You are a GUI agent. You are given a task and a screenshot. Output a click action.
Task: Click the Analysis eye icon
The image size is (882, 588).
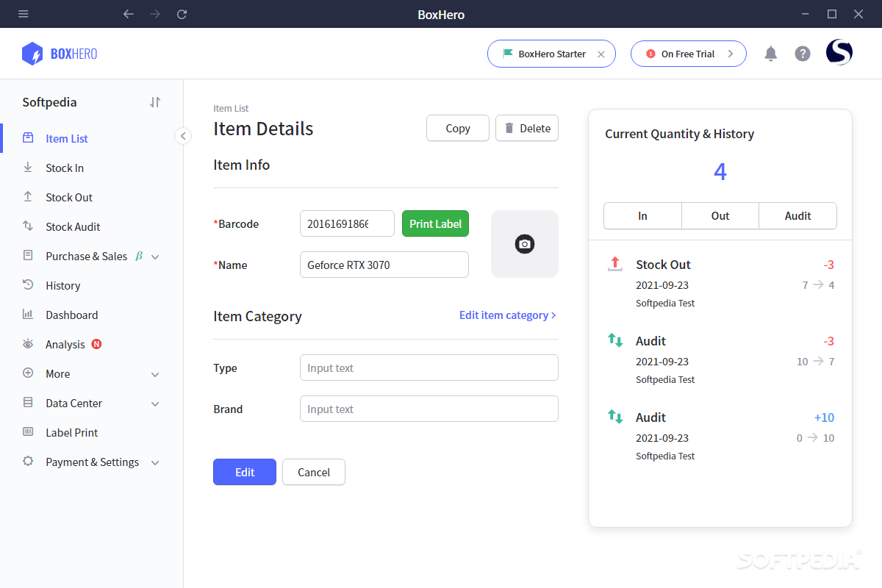(x=28, y=343)
